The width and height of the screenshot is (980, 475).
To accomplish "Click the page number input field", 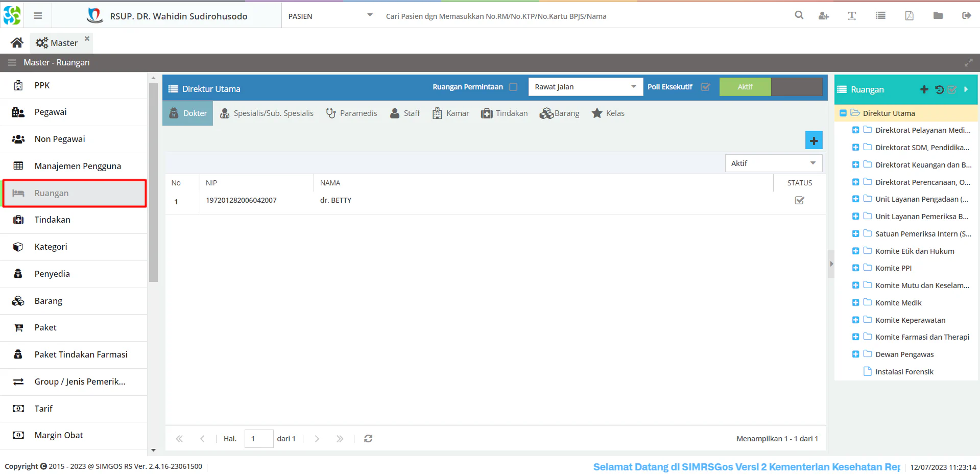I will pos(259,439).
